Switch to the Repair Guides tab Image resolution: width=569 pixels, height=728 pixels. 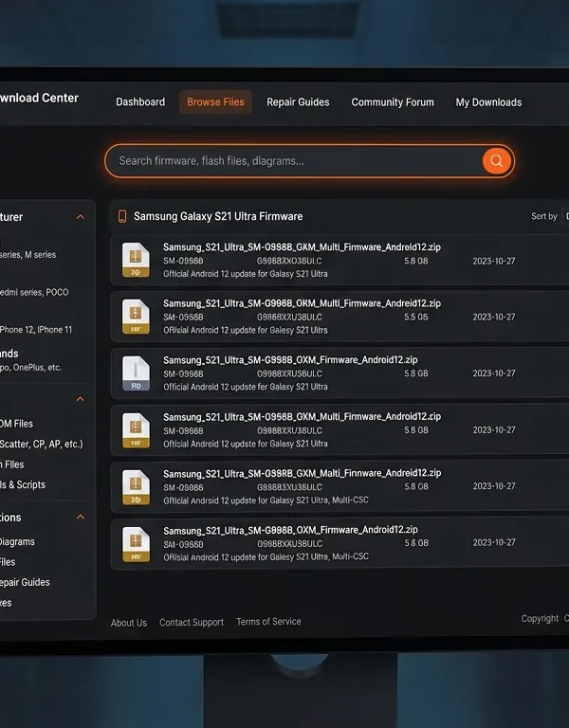[298, 101]
